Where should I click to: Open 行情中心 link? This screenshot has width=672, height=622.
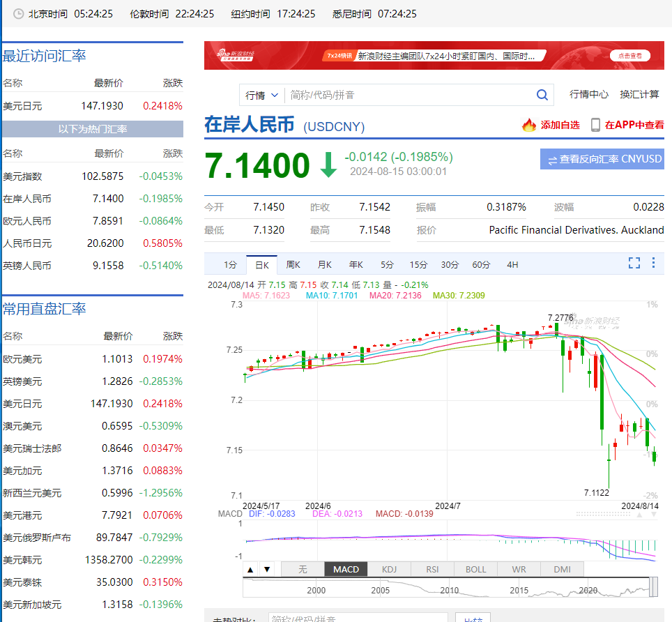pyautogui.click(x=589, y=94)
